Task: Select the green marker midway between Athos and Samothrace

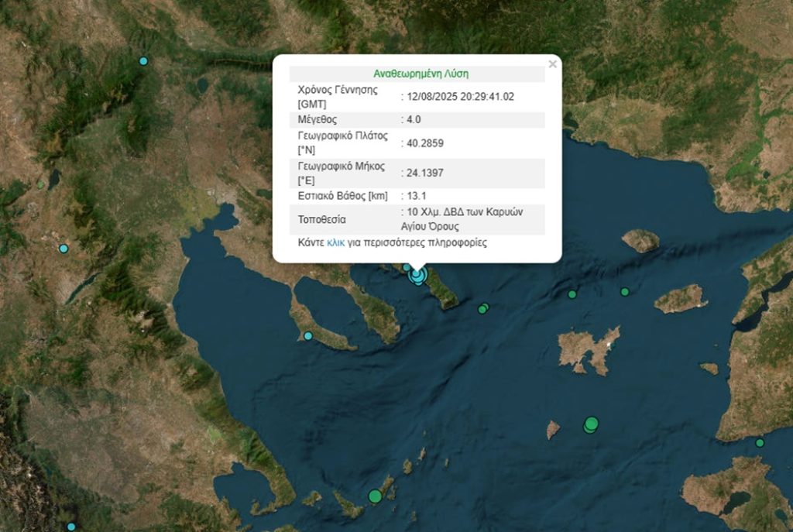Action: pyautogui.click(x=572, y=294)
